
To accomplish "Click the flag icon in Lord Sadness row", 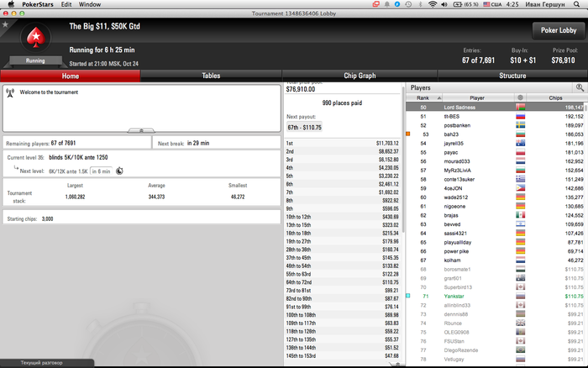I will click(x=520, y=108).
